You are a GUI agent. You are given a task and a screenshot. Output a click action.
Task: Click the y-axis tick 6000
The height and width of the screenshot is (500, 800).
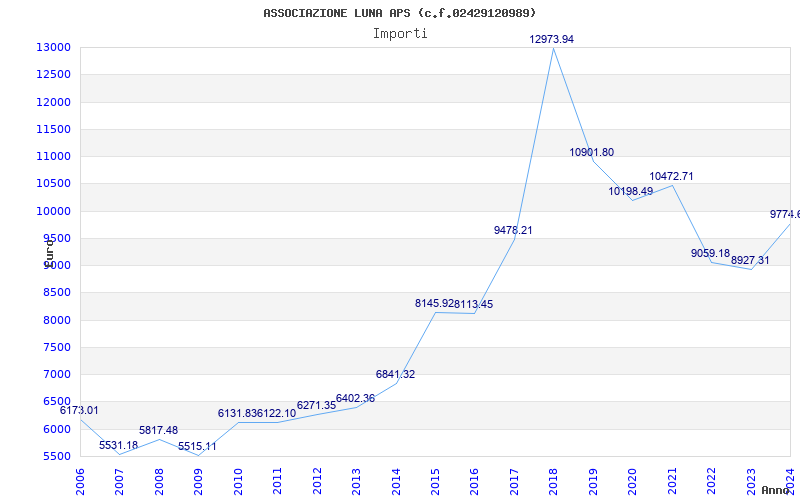(x=57, y=429)
